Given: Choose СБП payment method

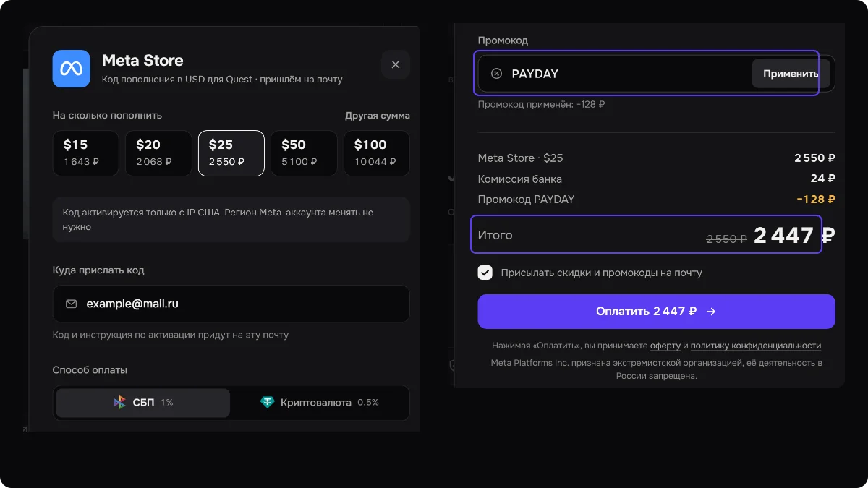Looking at the screenshot, I should (143, 403).
